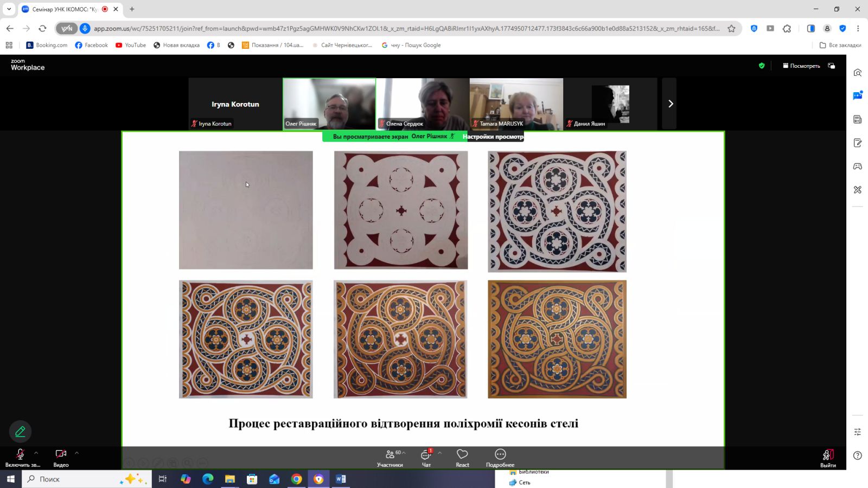Toggle the Видео camera button
The width and height of the screenshot is (868, 488).
[61, 458]
